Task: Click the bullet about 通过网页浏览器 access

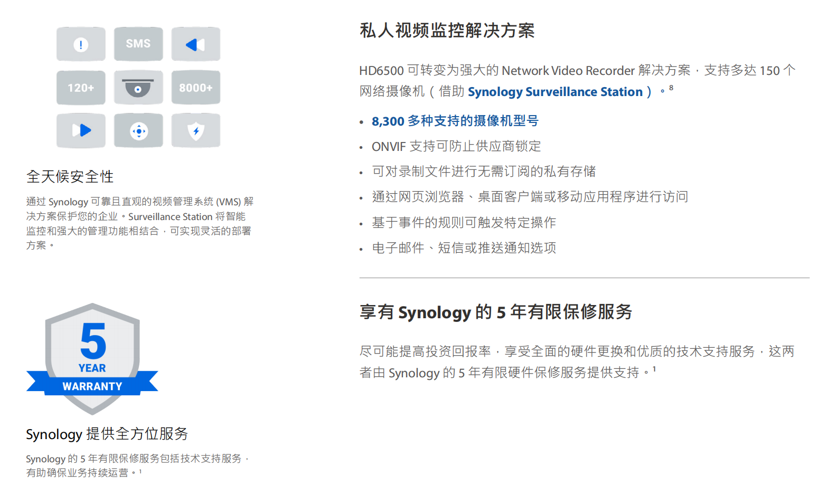Action: click(530, 197)
